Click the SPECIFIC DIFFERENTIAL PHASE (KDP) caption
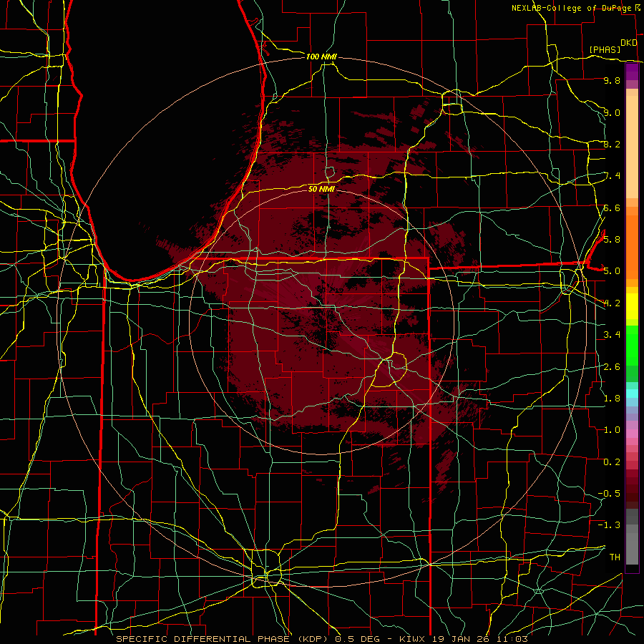The height and width of the screenshot is (644, 644). 222,639
